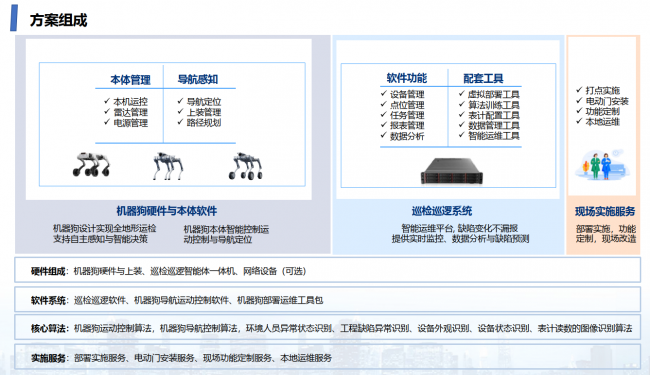Click the 本体管理 column header
This screenshot has height=375, width=650.
click(x=131, y=80)
